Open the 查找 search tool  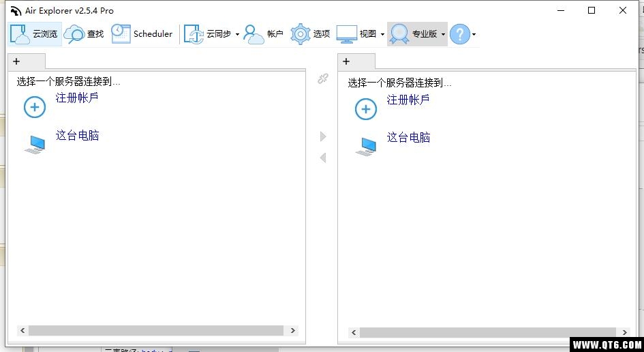(x=84, y=34)
